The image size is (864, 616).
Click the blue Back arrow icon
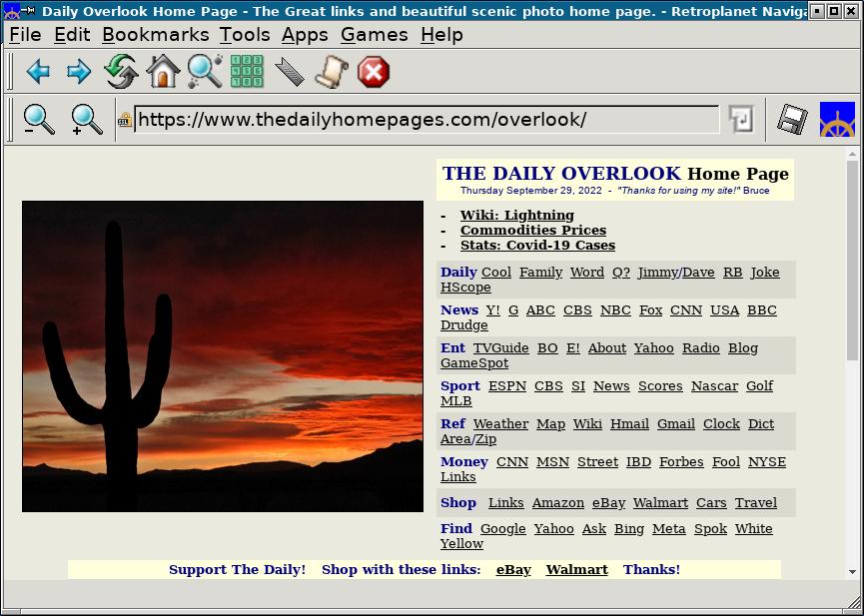(39, 72)
